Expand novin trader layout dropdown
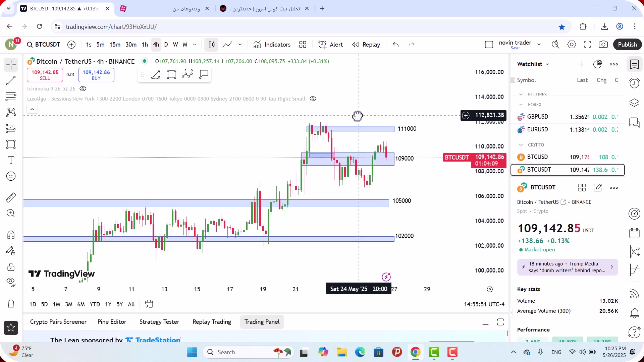This screenshot has width=644, height=362. pos(539,45)
